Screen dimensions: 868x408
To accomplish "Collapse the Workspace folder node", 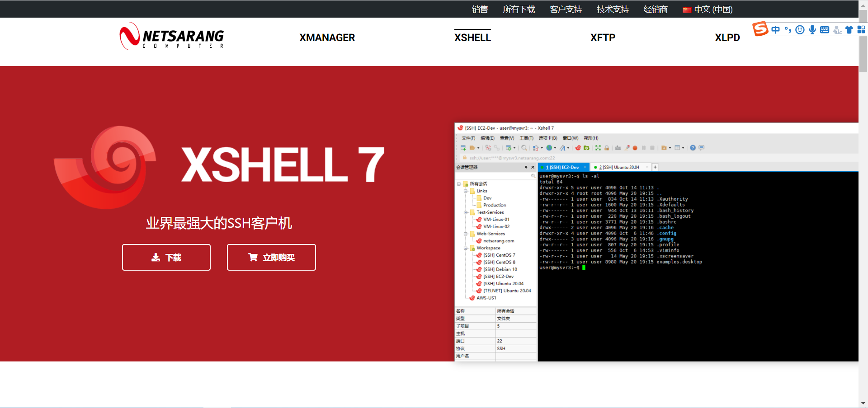I will tap(466, 248).
